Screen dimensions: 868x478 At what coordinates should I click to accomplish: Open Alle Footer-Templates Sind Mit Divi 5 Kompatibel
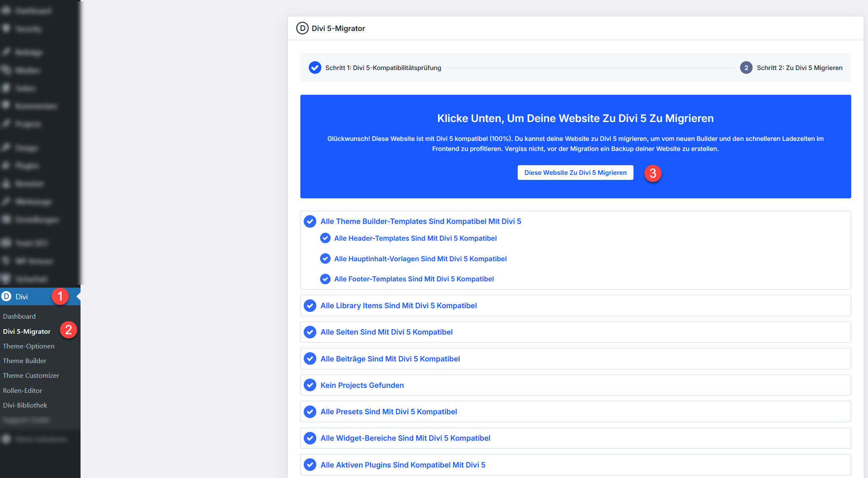pyautogui.click(x=414, y=279)
